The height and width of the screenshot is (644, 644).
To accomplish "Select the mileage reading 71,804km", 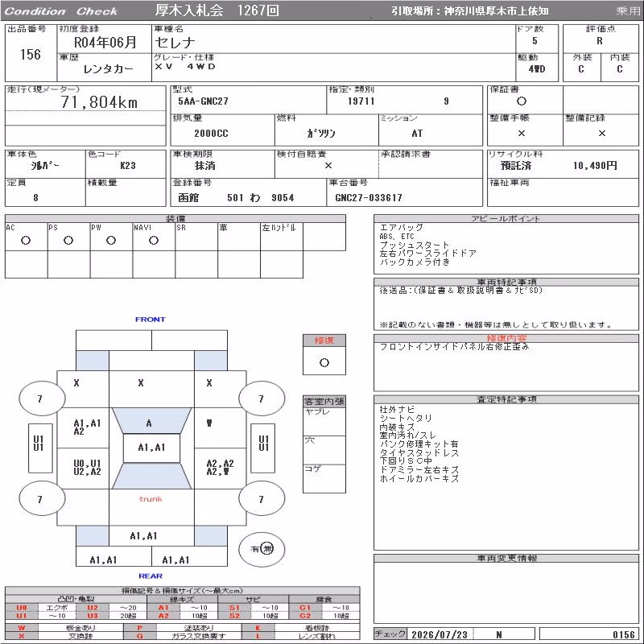I will (x=99, y=102).
